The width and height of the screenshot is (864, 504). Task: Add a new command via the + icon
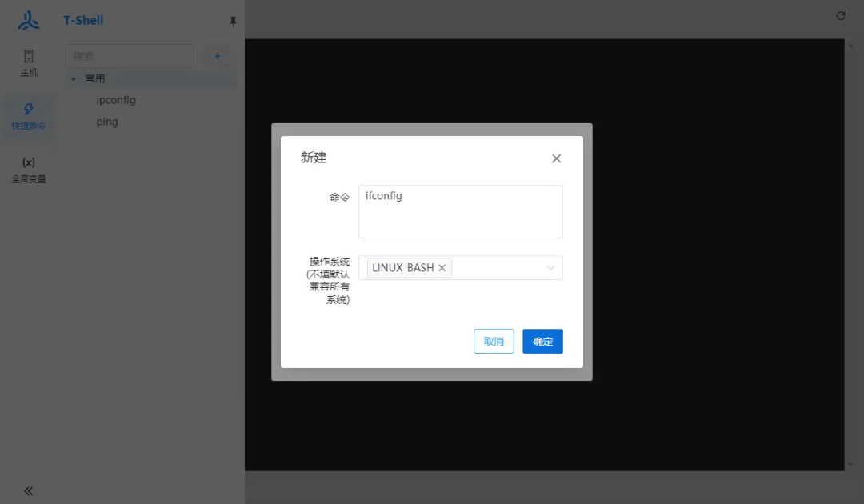pos(217,56)
